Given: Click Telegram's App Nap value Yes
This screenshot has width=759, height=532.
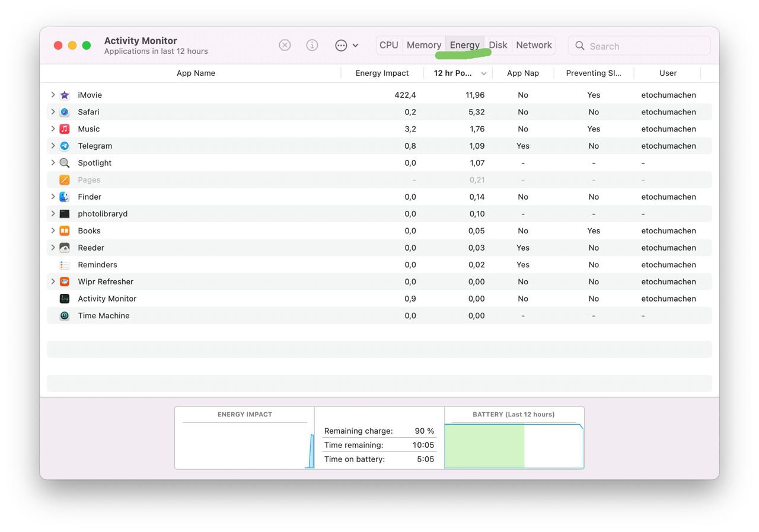Looking at the screenshot, I should click(x=523, y=146).
